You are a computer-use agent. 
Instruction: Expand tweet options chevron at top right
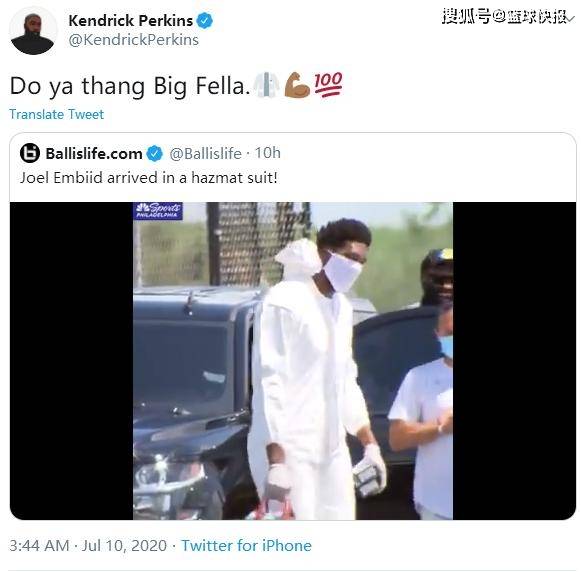pos(570,18)
